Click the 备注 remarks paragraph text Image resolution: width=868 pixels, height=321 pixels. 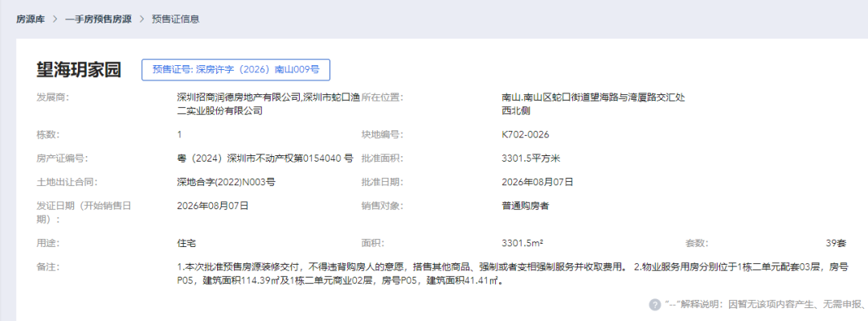[512, 274]
